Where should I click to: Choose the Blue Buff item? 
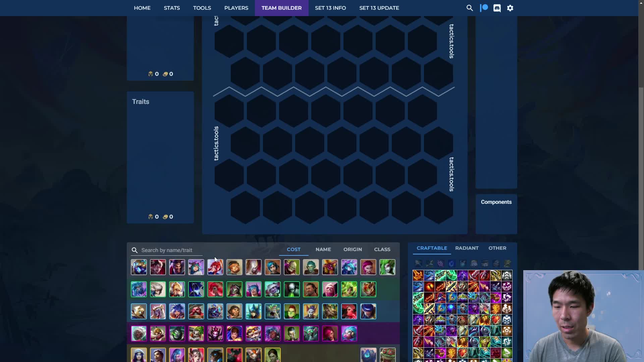coord(451,309)
